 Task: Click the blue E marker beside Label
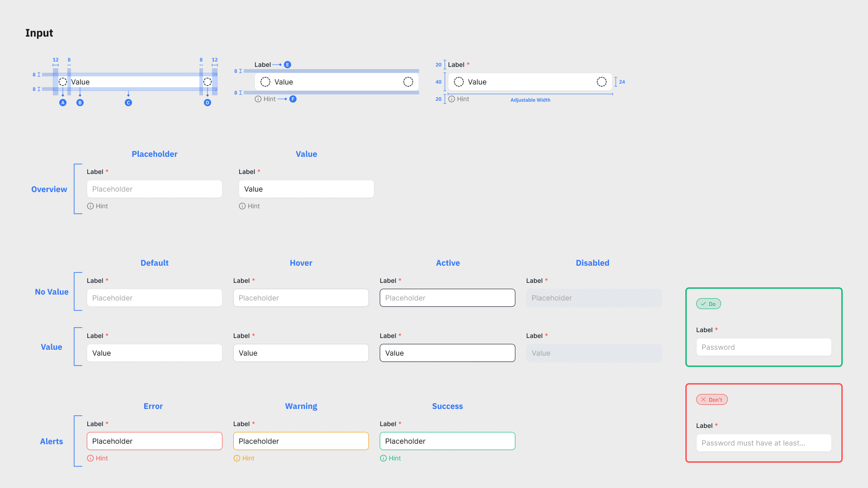coord(288,65)
